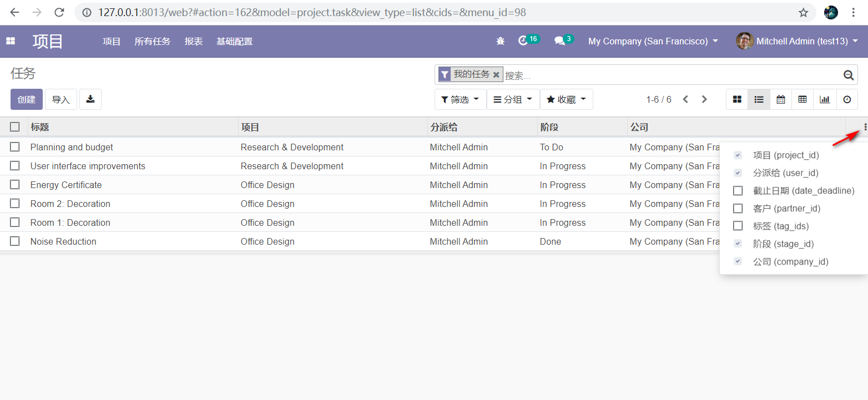Click the 导入 import button

60,99
